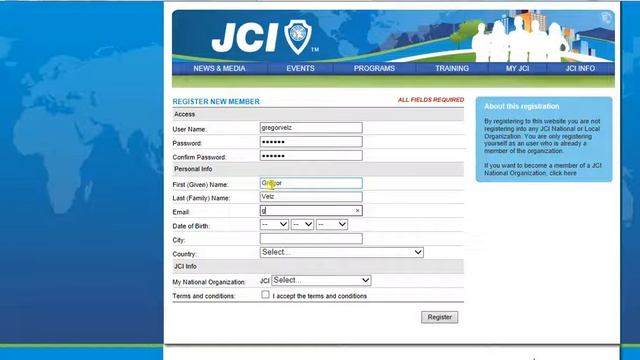Image resolution: width=640 pixels, height=360 pixels.
Task: Click the 'Personal Info' section header
Action: pyautogui.click(x=193, y=169)
